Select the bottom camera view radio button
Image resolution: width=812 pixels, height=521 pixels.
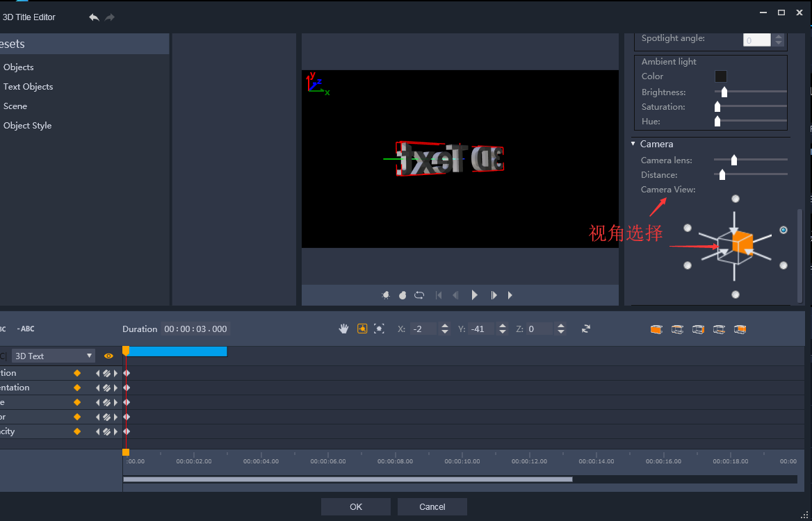(736, 295)
